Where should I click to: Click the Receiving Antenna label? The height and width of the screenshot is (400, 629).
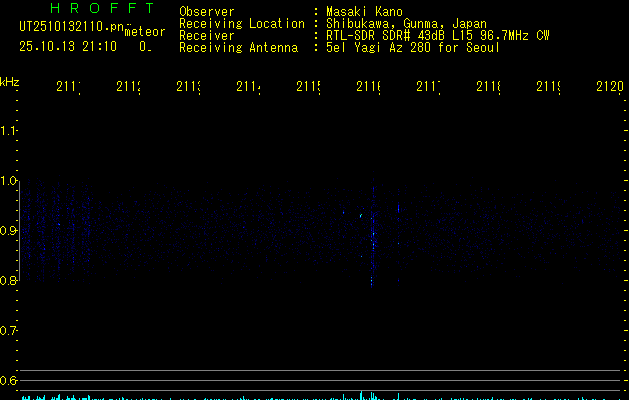tap(238, 48)
